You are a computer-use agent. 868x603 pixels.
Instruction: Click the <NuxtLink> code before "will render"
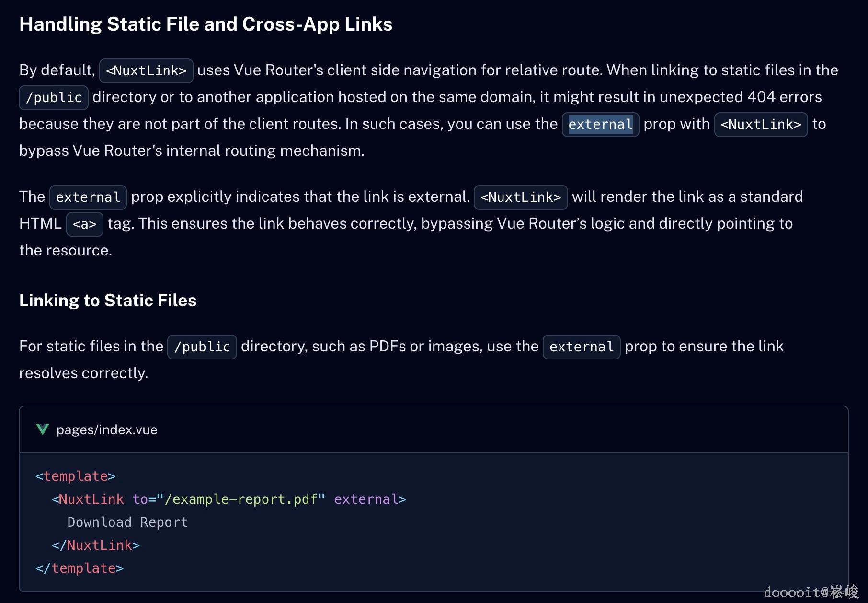pos(521,197)
